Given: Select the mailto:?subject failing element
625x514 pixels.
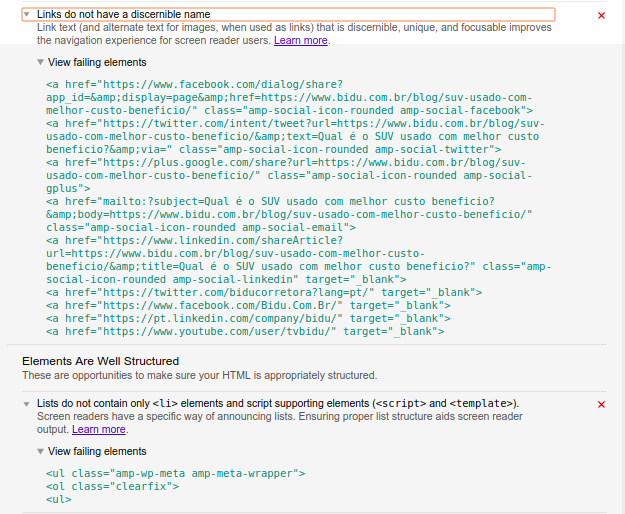Looking at the screenshot, I should [289, 214].
